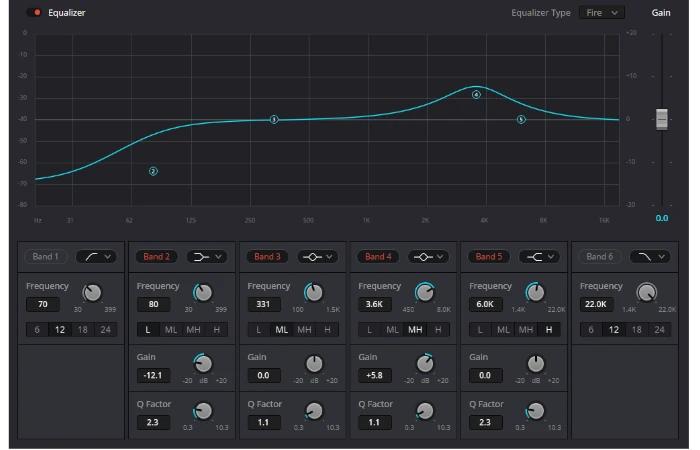
Task: Click Band 2 Gain knob
Action: point(203,364)
